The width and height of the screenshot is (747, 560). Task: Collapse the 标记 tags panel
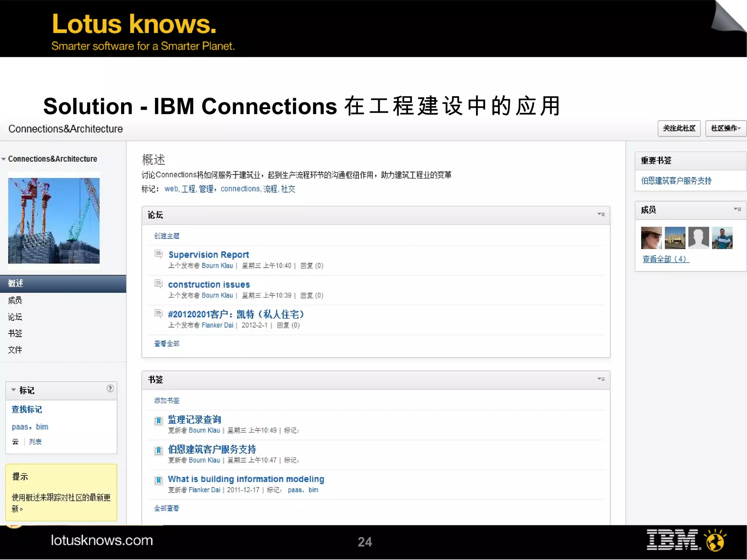13,390
